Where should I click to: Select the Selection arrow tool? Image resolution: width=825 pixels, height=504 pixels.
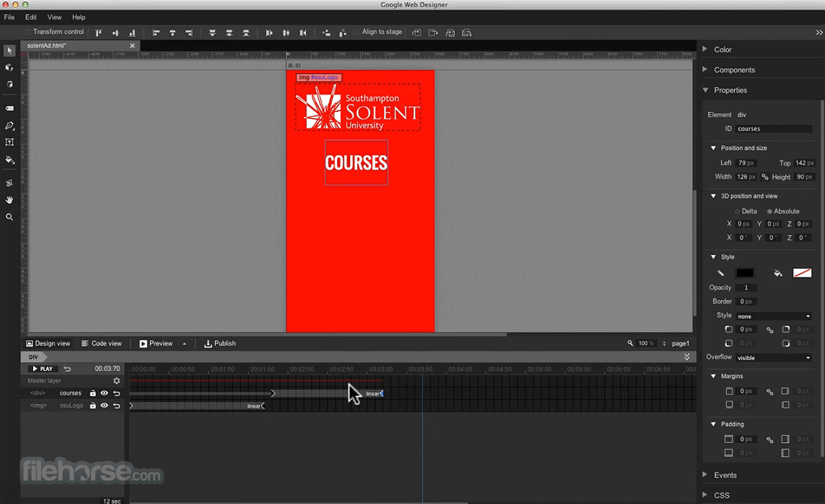tap(9, 51)
